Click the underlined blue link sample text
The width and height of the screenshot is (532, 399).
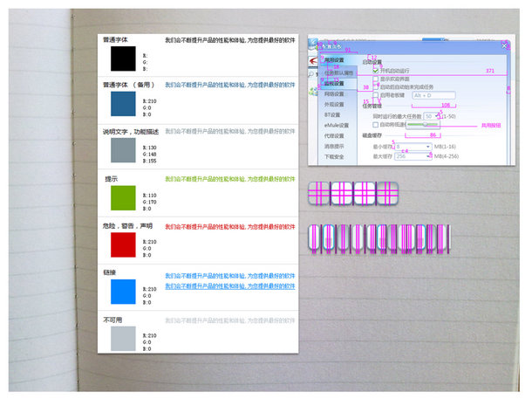coord(230,285)
